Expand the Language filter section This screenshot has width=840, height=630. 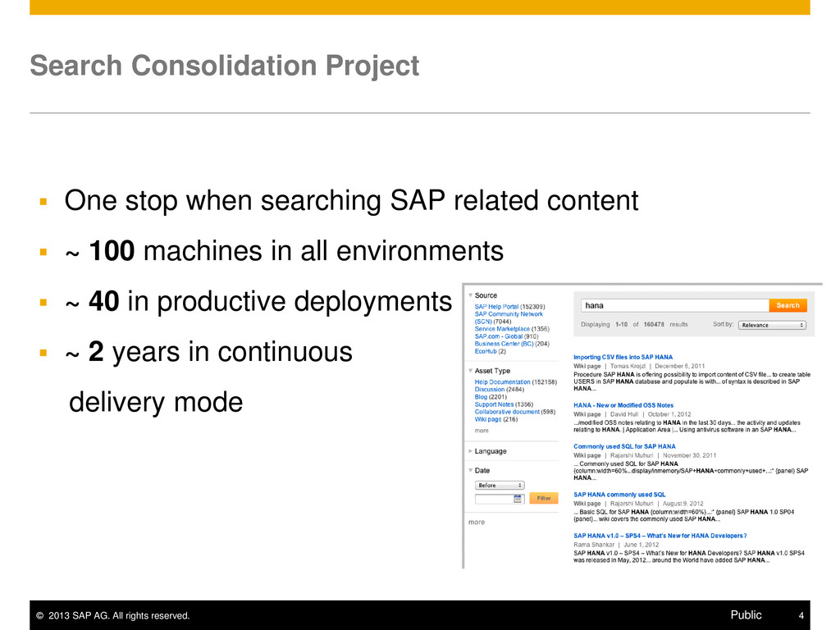(470, 451)
